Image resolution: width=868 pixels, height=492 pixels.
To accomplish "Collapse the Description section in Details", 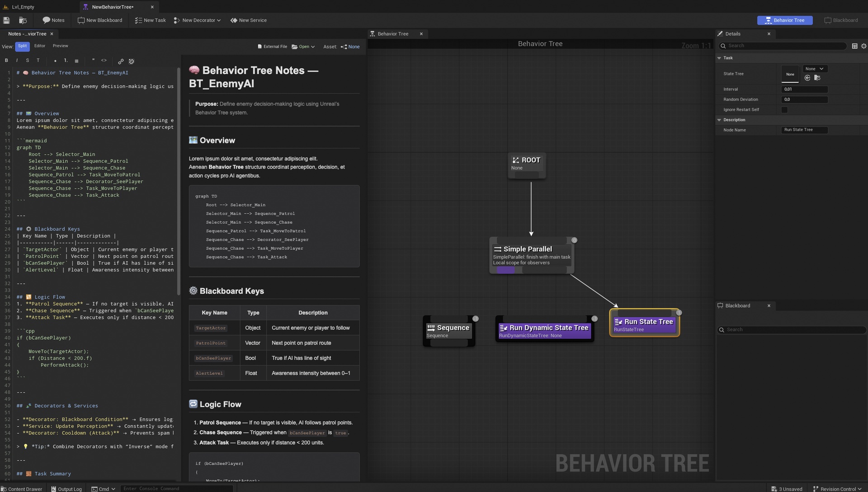I will tap(719, 120).
